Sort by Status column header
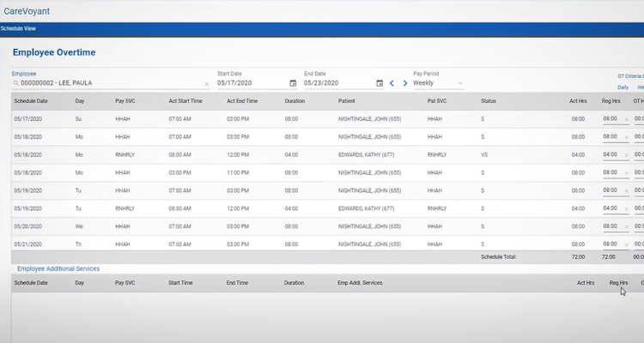644x343 pixels. coord(489,101)
